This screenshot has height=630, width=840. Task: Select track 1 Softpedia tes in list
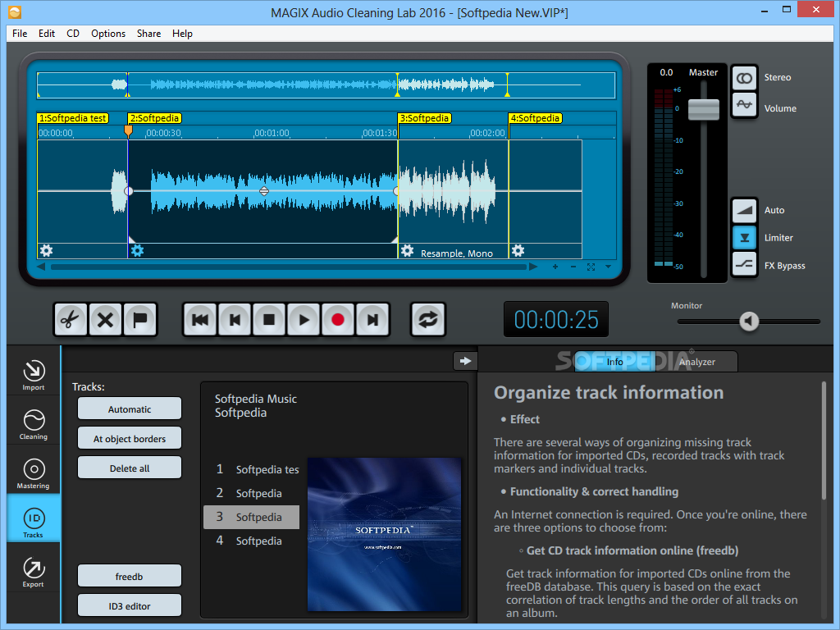251,469
